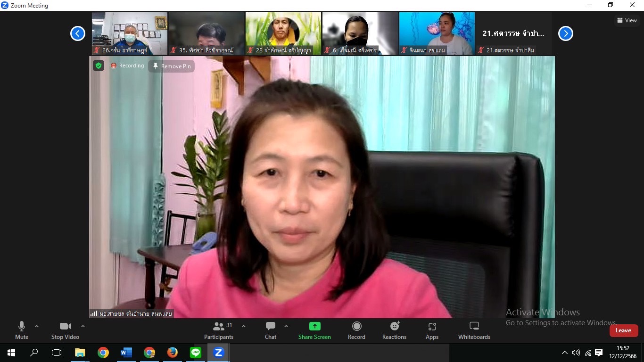This screenshot has width=644, height=362.
Task: Expand arrow next to Chat
Action: click(x=286, y=326)
